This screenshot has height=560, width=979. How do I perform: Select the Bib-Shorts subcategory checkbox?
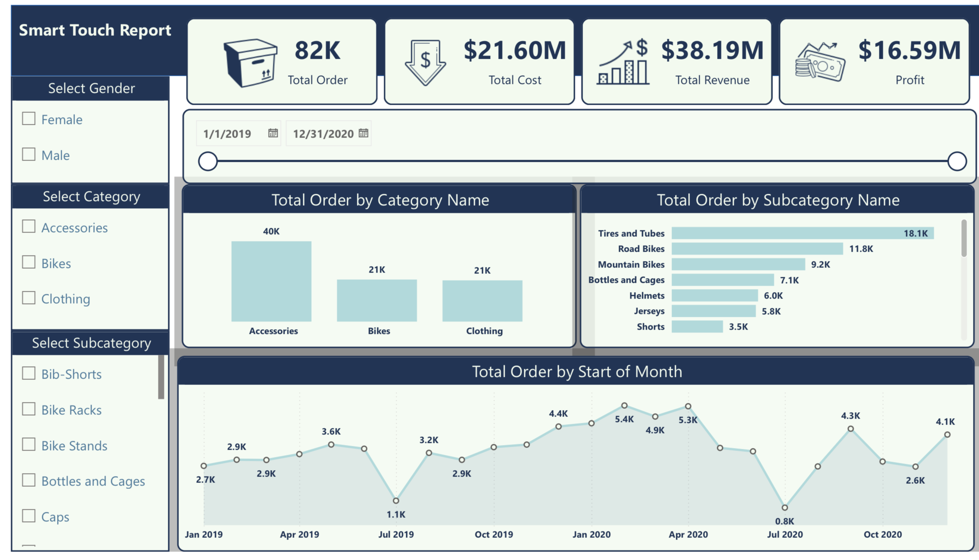click(29, 373)
